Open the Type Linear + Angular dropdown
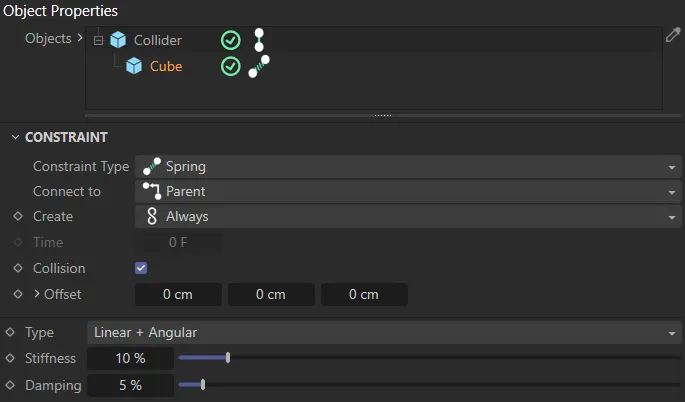This screenshot has width=685, height=402. (383, 332)
